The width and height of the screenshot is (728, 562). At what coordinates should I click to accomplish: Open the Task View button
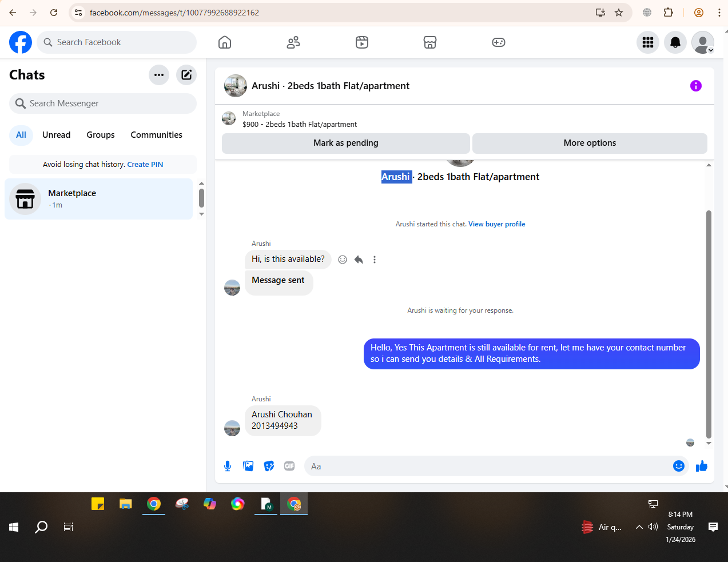tap(69, 527)
